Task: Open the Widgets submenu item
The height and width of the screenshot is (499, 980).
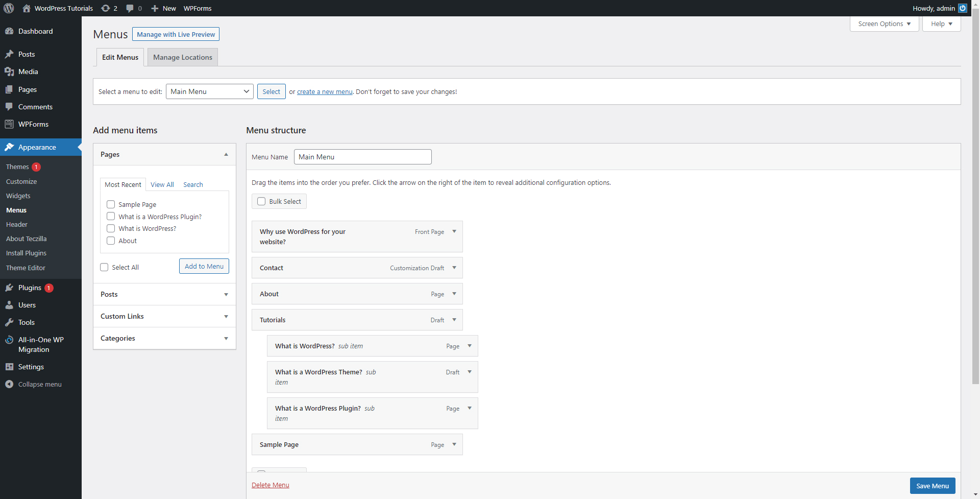Action: 18,196
